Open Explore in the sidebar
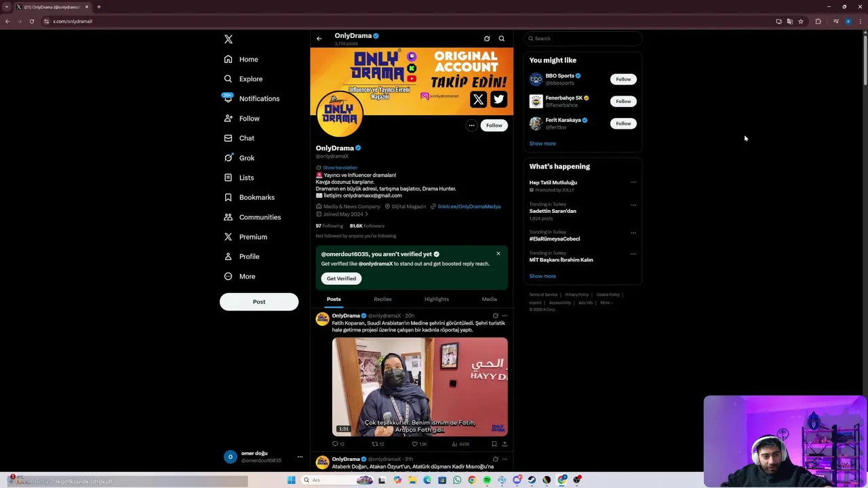The image size is (868, 488). coord(243,79)
